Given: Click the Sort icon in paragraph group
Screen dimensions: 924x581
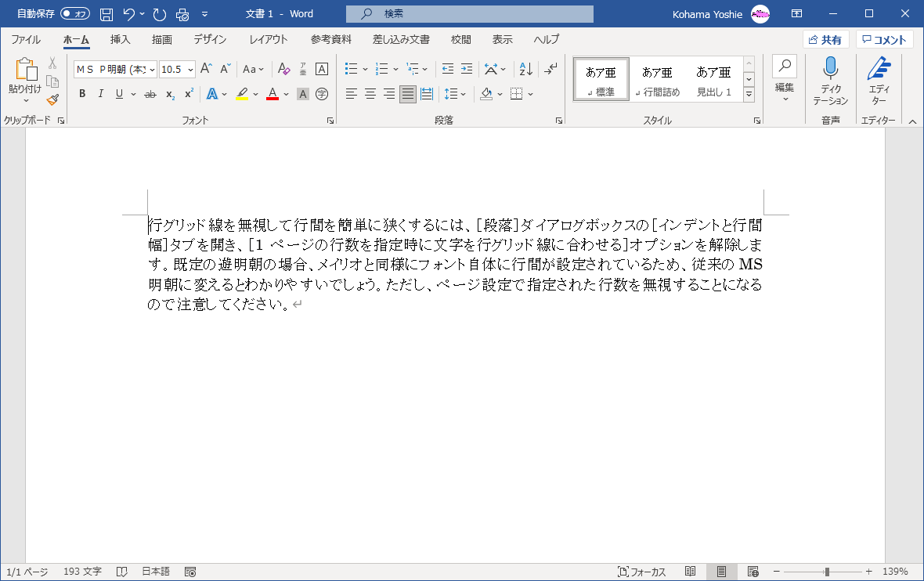Looking at the screenshot, I should 526,69.
